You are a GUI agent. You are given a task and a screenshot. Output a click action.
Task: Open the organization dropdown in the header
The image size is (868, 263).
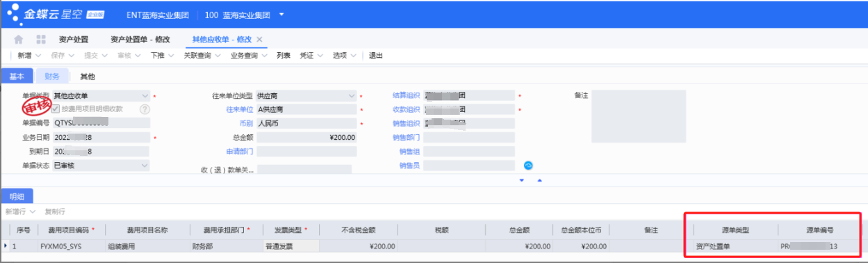281,15
